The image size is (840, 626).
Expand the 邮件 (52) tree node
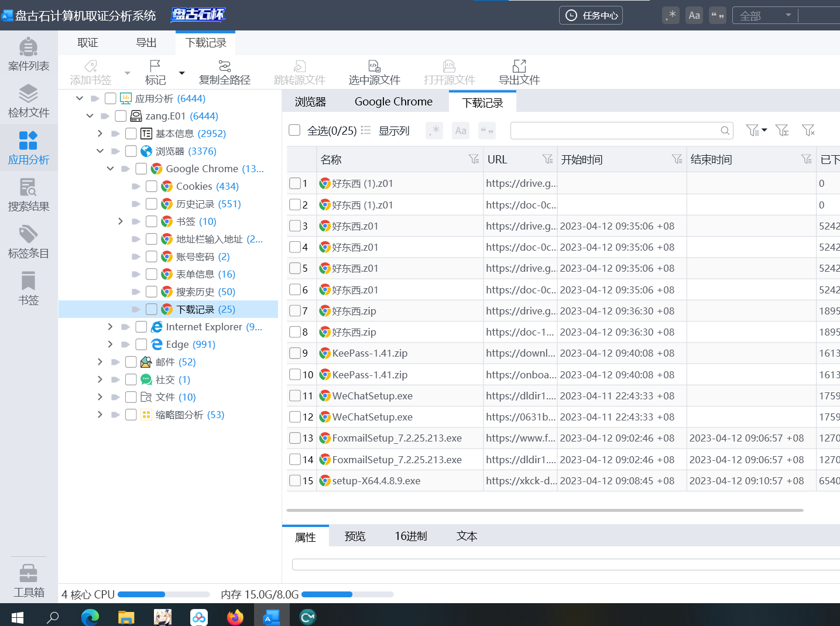tap(100, 362)
